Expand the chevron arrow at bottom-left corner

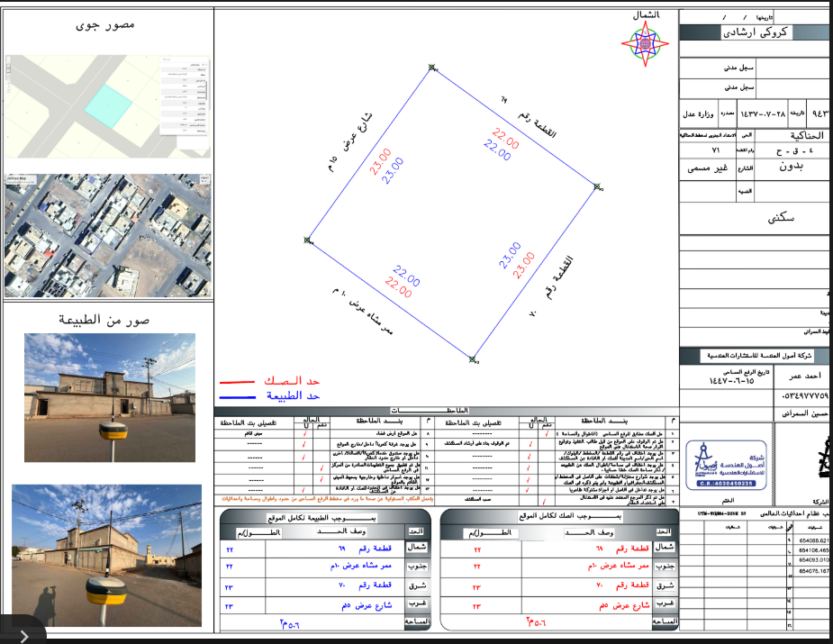[24, 636]
